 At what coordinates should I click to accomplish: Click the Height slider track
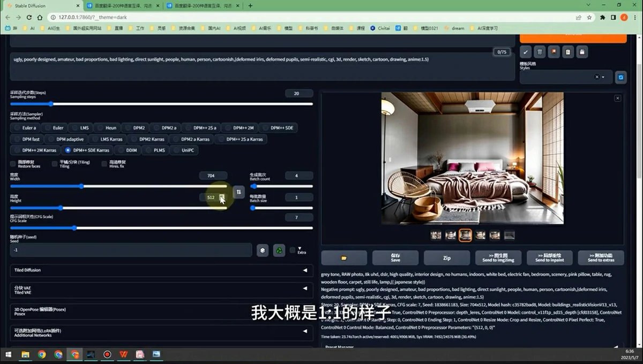(x=118, y=208)
